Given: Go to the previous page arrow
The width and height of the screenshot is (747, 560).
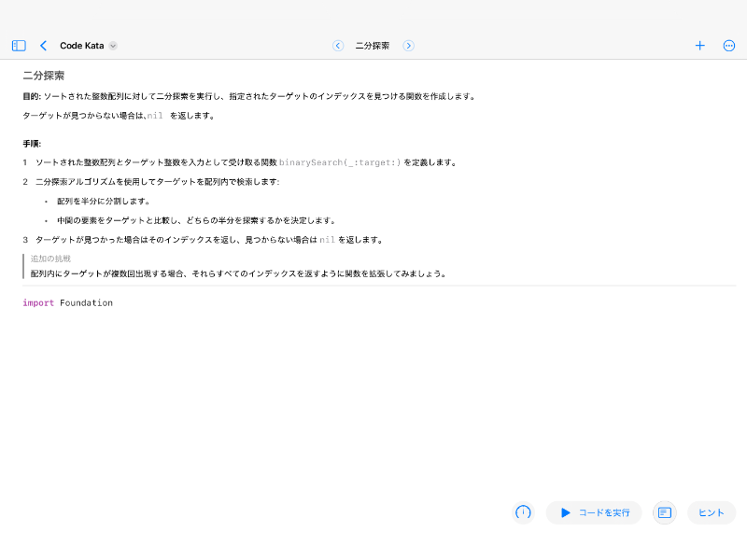Looking at the screenshot, I should (x=338, y=45).
